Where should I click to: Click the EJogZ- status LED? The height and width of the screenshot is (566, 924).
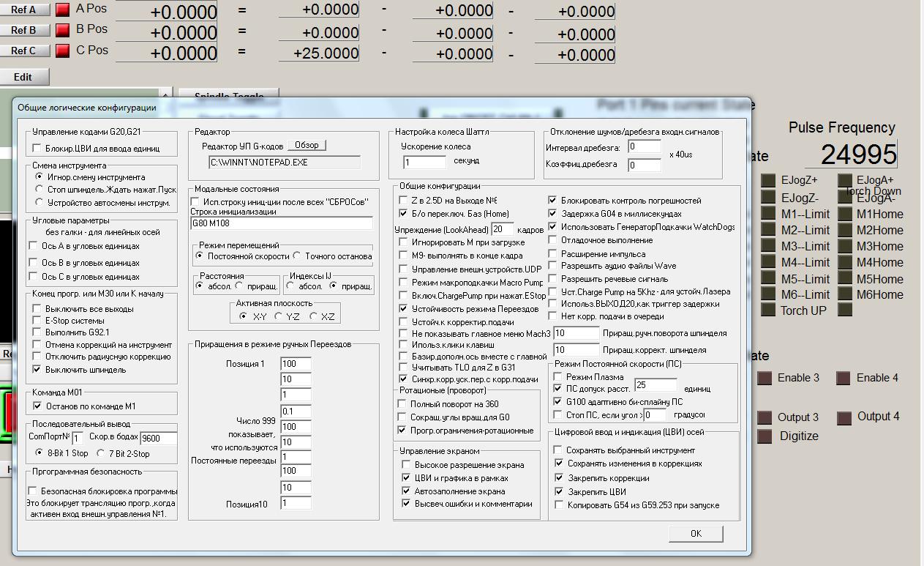[x=767, y=198]
